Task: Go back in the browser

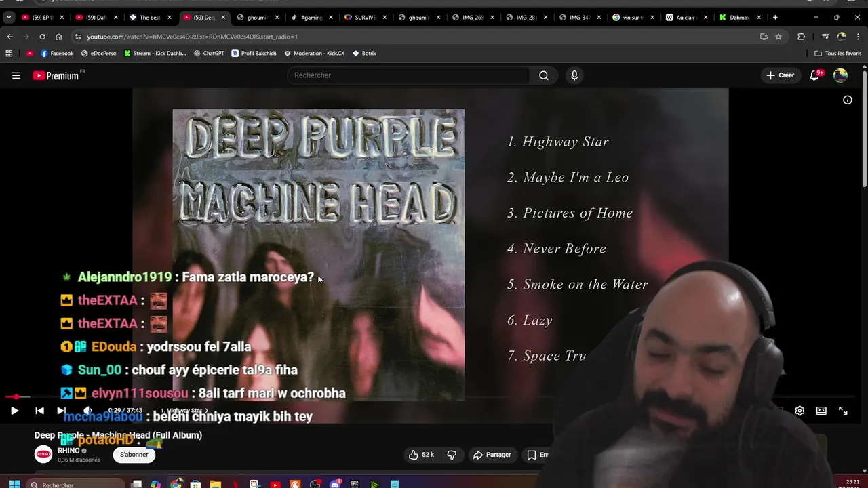Action: coord(9,37)
